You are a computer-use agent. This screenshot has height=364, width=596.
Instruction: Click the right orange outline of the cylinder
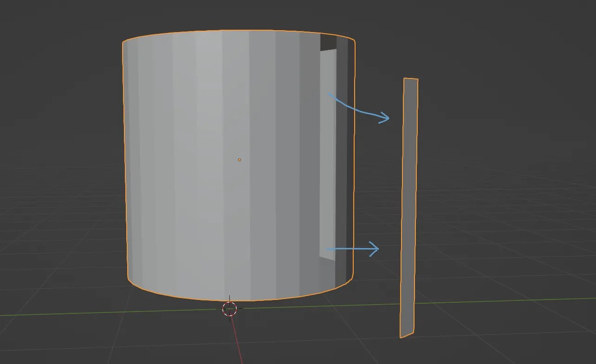pos(355,162)
